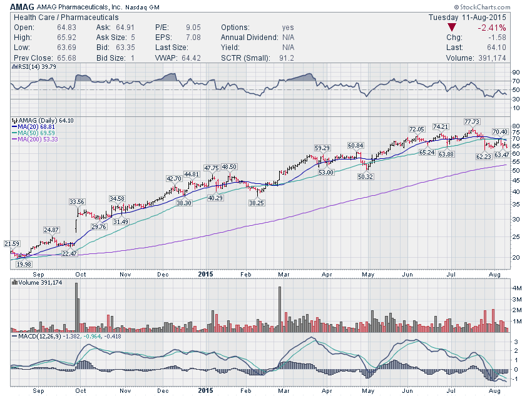532x396 pixels.
Task: Click the 38.30 price low label
Action: point(184,203)
